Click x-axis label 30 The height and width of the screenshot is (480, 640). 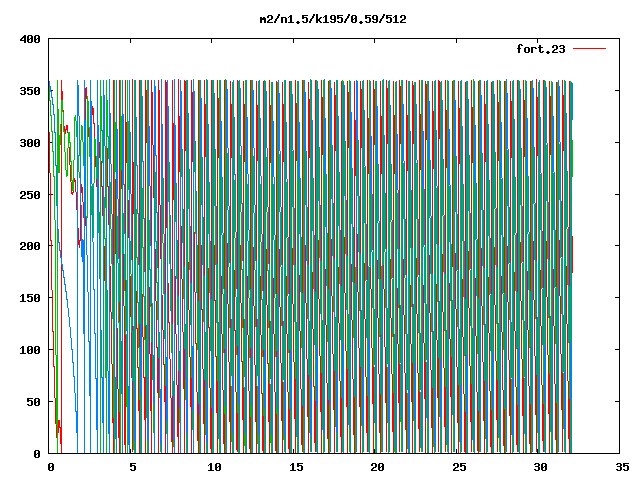click(x=540, y=467)
